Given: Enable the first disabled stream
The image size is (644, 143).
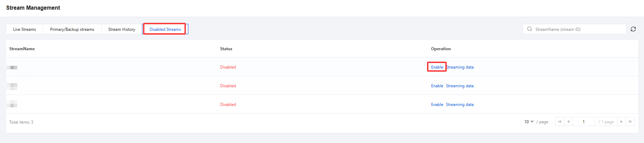Looking at the screenshot, I should (437, 67).
